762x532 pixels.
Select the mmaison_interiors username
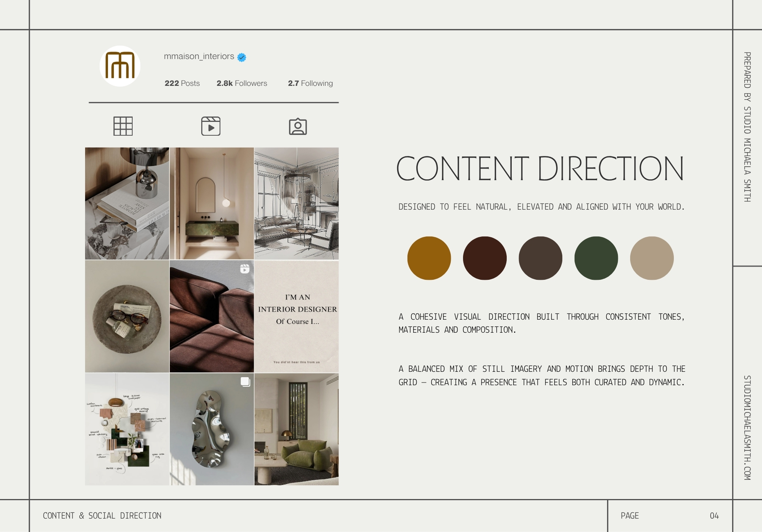(199, 56)
